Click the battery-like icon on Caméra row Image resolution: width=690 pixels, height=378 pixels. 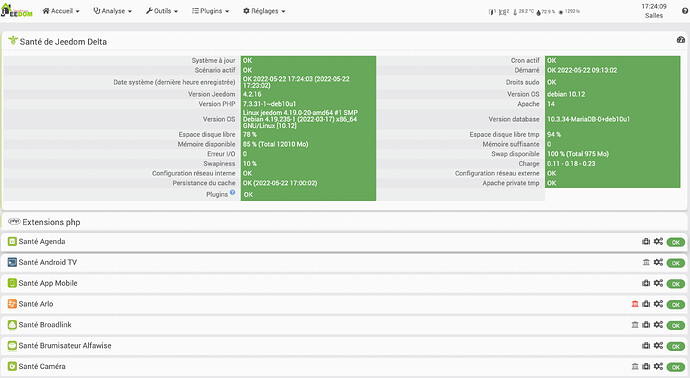pyautogui.click(x=646, y=366)
